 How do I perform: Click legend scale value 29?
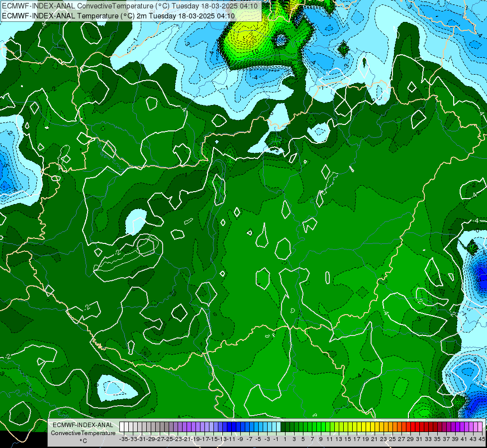[x=410, y=439]
